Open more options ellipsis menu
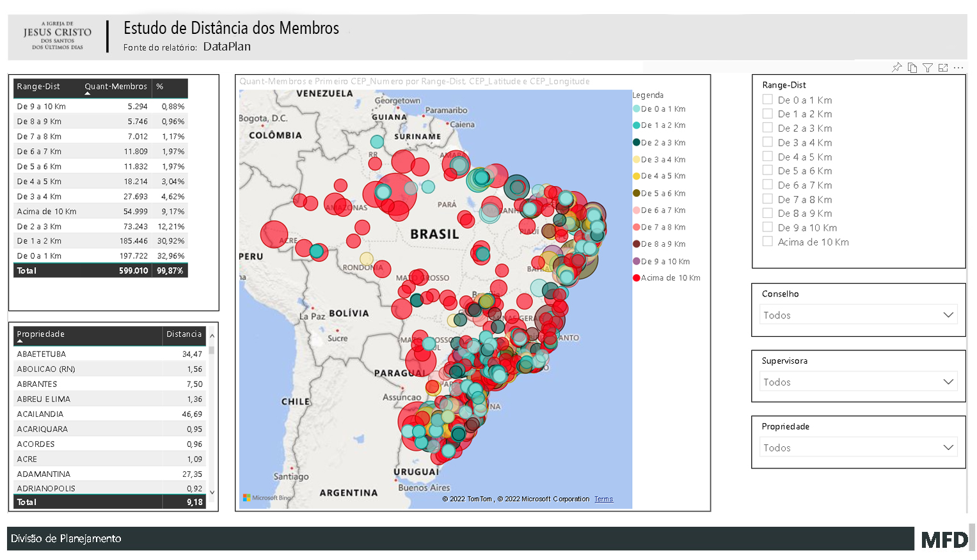Viewport: 977px width, 560px height. [958, 68]
